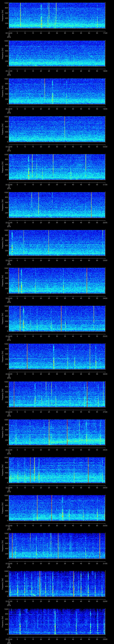Open the spectrogram panel starting at 22:22:00
The width and height of the screenshot is (114, 644).
tap(57, 243)
